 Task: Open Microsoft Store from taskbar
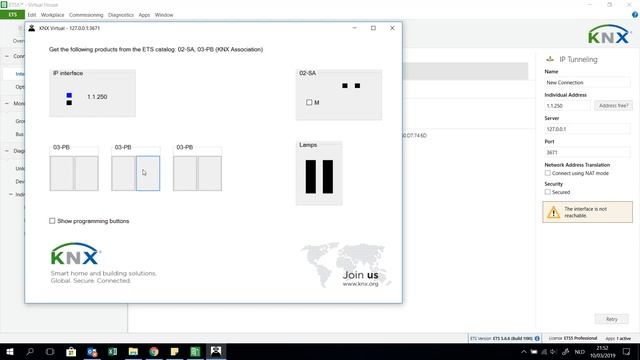[71, 351]
